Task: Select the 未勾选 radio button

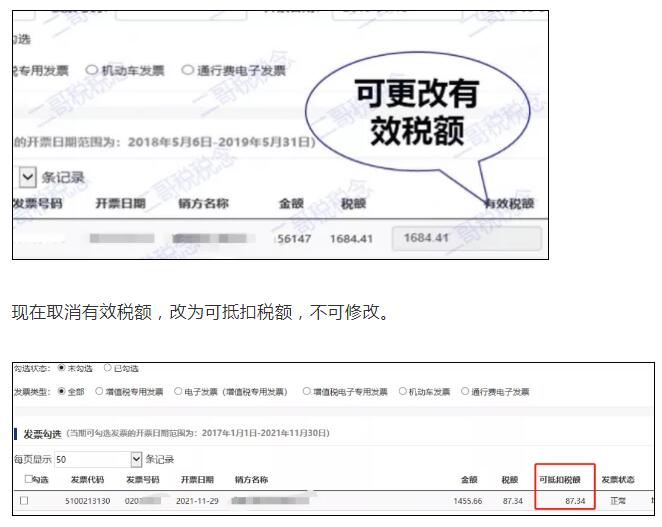Action: point(62,368)
